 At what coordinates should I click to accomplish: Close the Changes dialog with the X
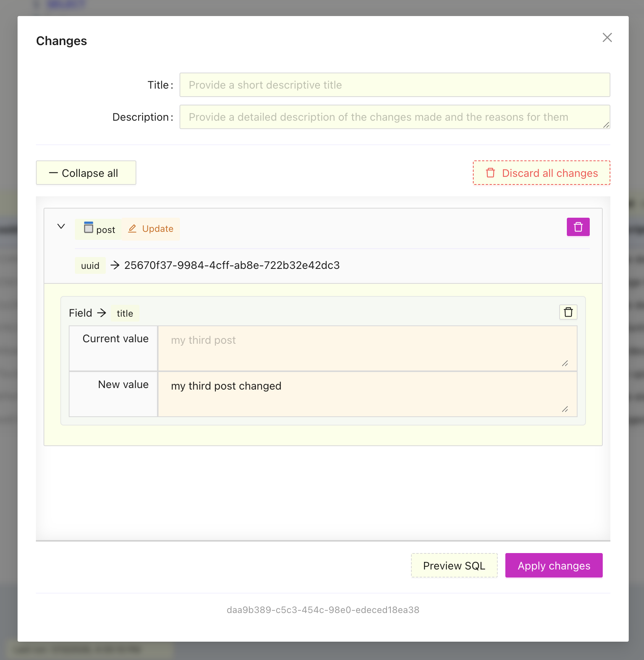coord(607,37)
